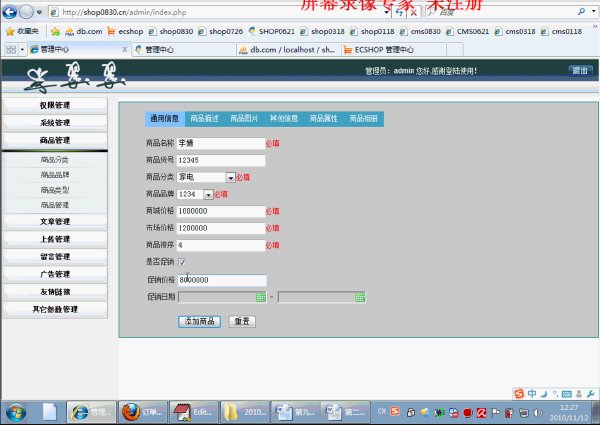The width and height of the screenshot is (600, 425).
Task: Click the browser Back arrow button
Action: coord(10,12)
